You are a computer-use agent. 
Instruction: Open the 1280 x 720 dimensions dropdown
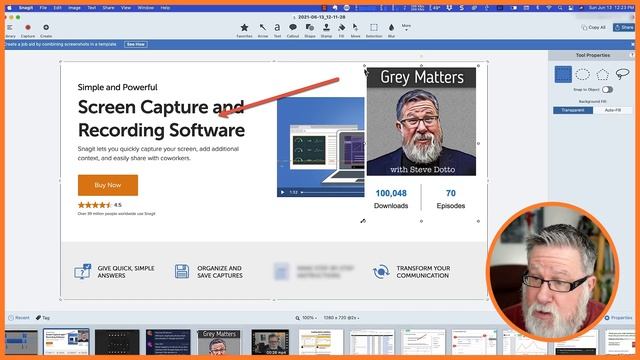pyautogui.click(x=341, y=318)
